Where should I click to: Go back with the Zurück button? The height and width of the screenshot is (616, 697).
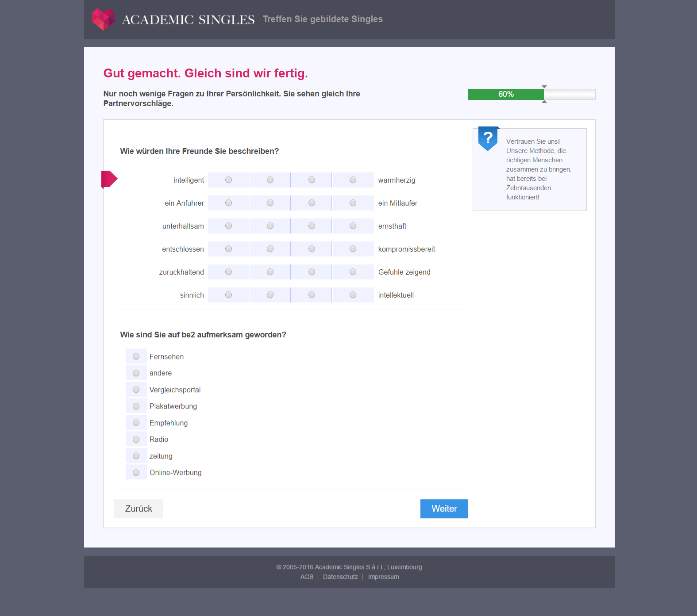click(139, 509)
